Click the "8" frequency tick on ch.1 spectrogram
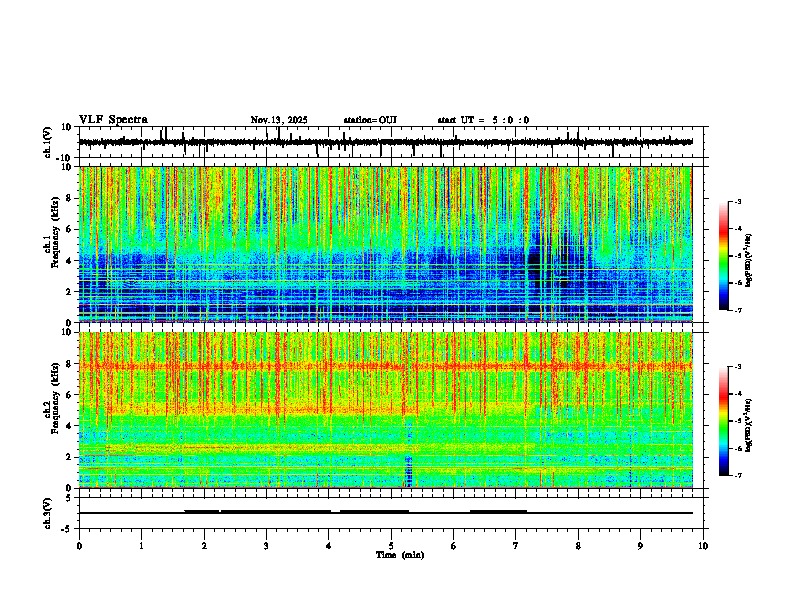The height and width of the screenshot is (612, 792). (70, 198)
